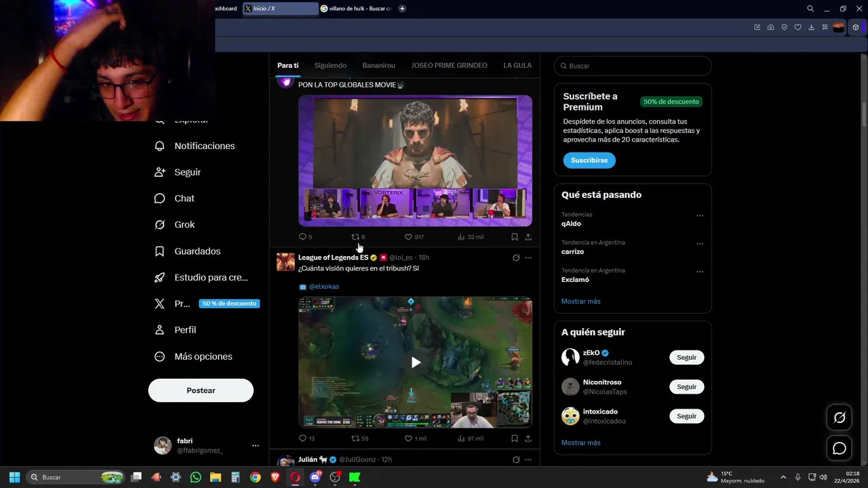View stats of post with 32 mil views

tap(471, 237)
